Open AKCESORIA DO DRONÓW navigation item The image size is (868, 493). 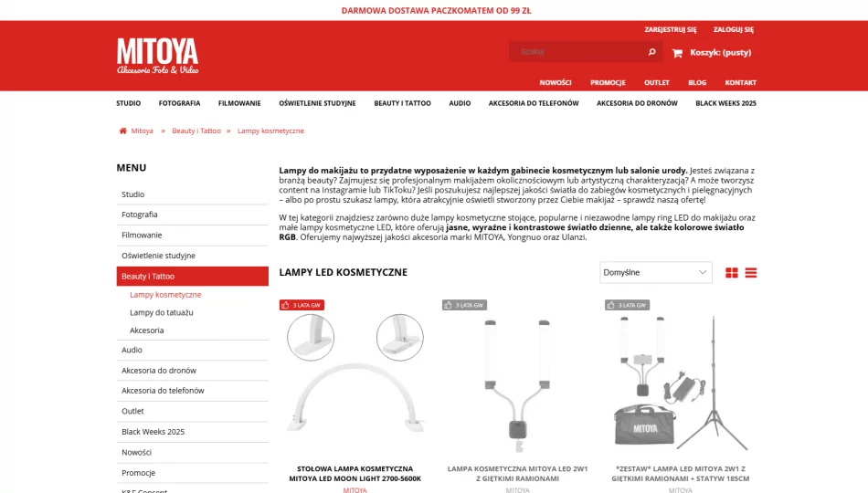tap(637, 103)
